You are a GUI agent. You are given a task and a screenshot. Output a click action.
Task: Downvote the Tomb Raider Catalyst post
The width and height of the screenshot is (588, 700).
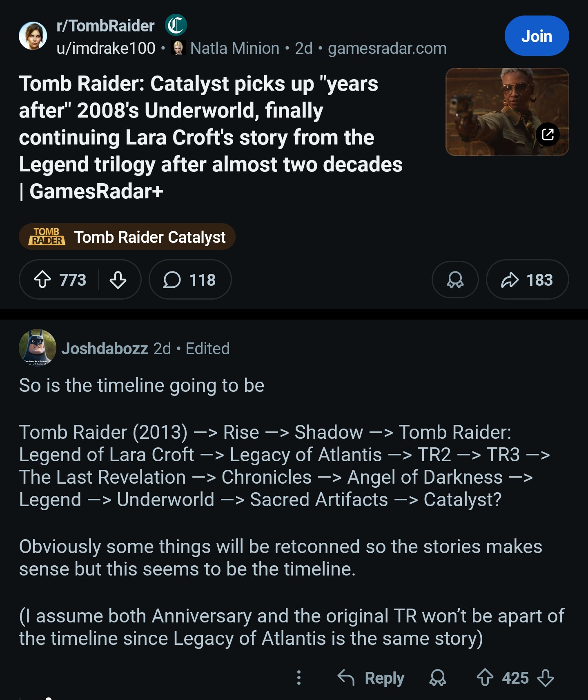pos(118,280)
